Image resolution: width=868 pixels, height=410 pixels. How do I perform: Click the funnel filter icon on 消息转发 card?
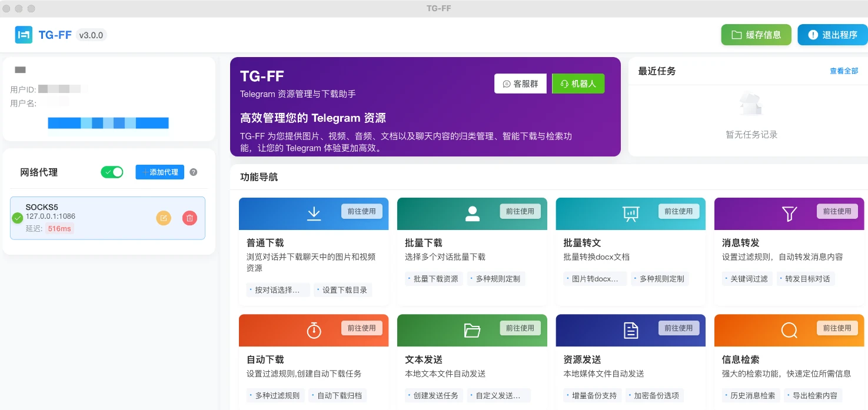(789, 214)
